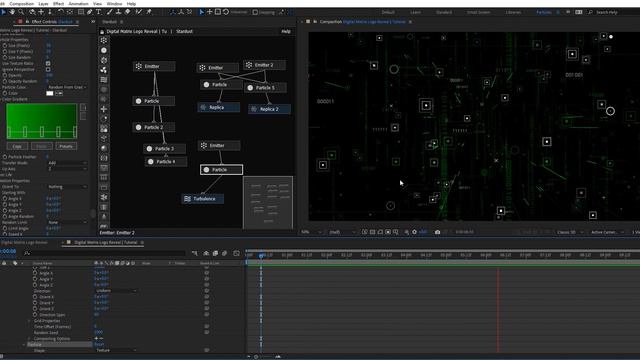
Task: Toggle stopwatch for Opacity in Effect Controls
Action: [x=5, y=76]
